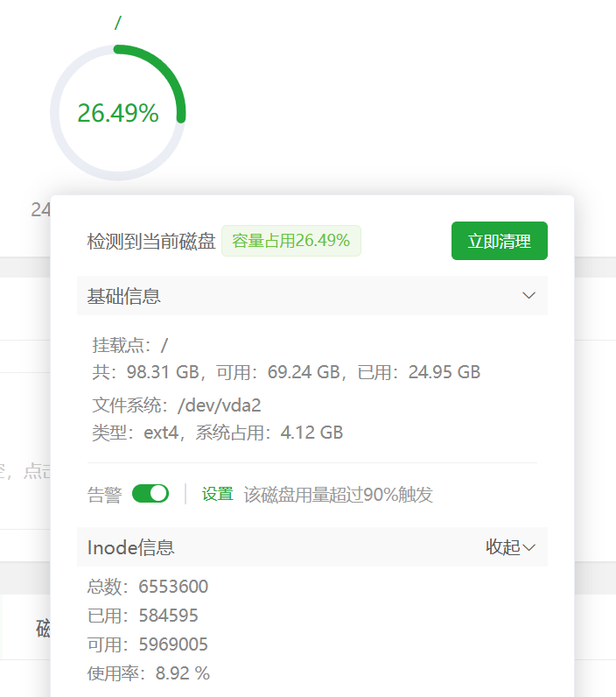Click the Inode 已用 584595 line

143,616
